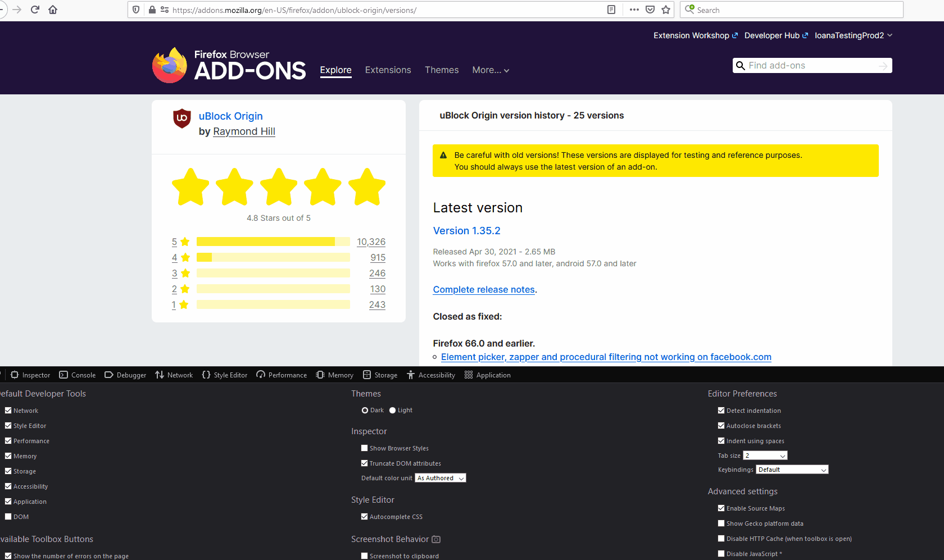Open the More... menu
This screenshot has height=560, width=944.
click(490, 70)
